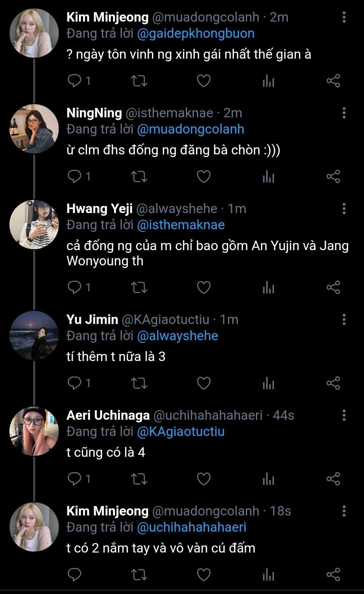Share Hwang Yeji's tweet
Image resolution: width=364 pixels, height=594 pixels.
click(x=333, y=287)
